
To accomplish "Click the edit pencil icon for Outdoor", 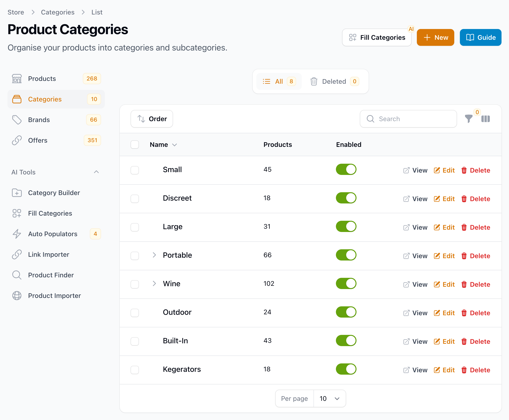I will tap(437, 313).
